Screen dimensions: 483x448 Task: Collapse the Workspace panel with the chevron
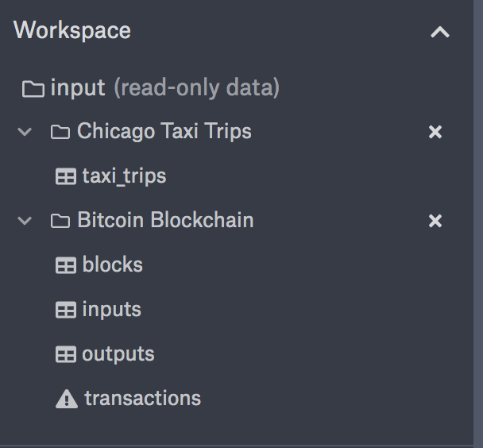pyautogui.click(x=439, y=33)
